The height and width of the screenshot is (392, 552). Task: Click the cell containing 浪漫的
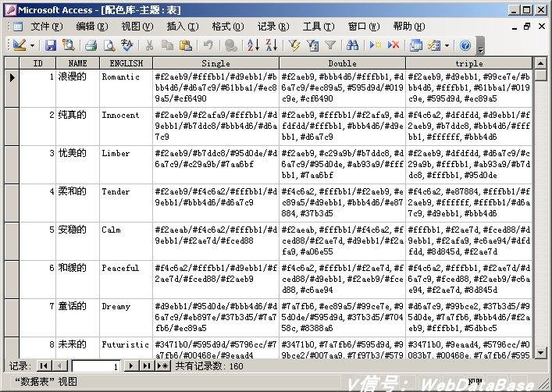77,88
